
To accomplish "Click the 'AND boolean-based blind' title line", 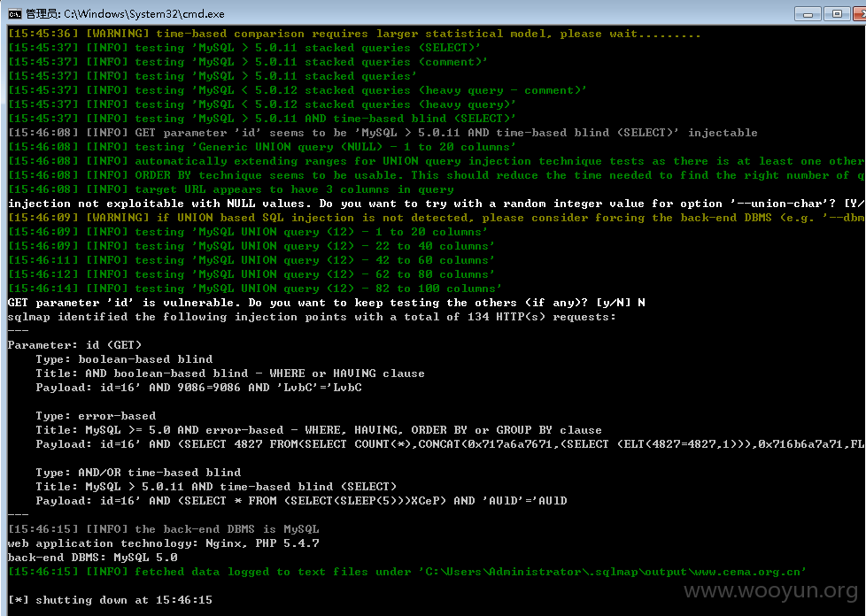I will pos(230,373).
